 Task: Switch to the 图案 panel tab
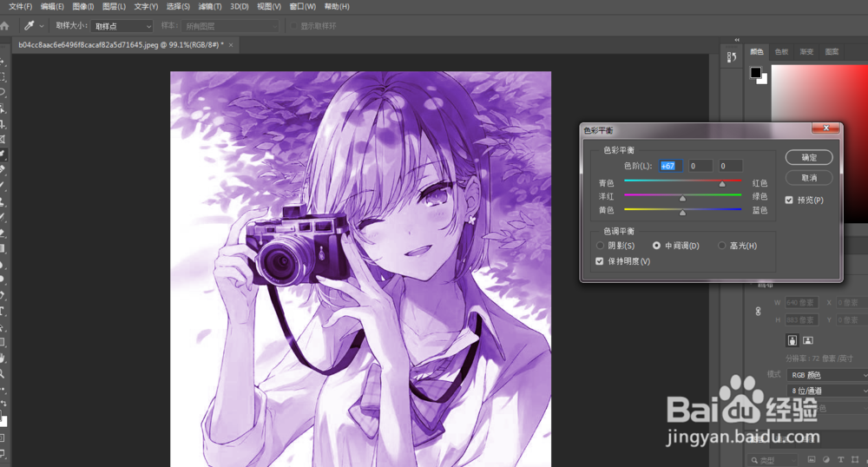pyautogui.click(x=832, y=51)
